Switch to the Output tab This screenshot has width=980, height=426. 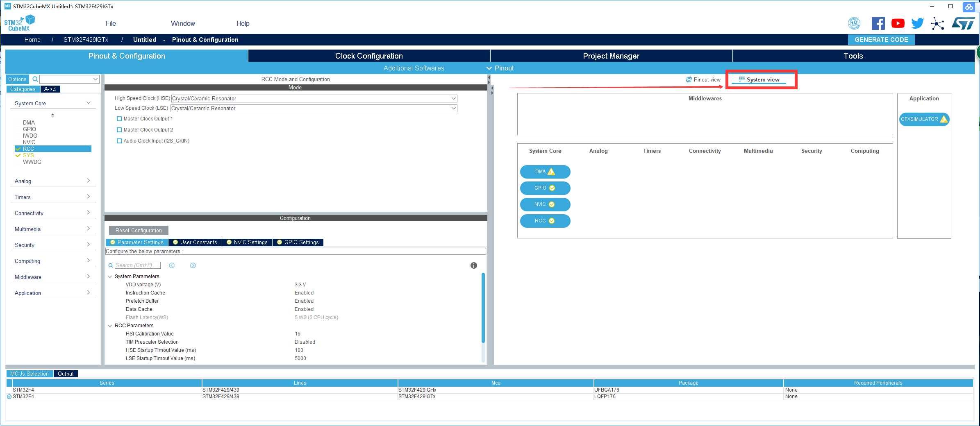pyautogui.click(x=66, y=374)
